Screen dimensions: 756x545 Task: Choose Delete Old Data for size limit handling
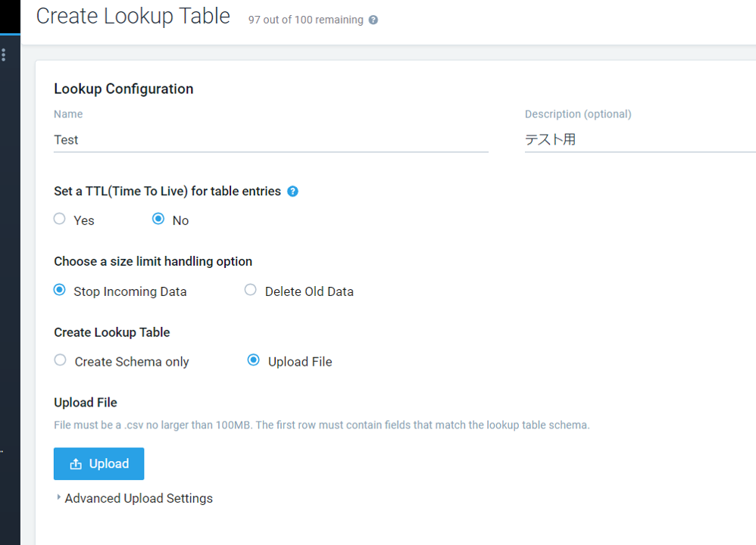[250, 289]
